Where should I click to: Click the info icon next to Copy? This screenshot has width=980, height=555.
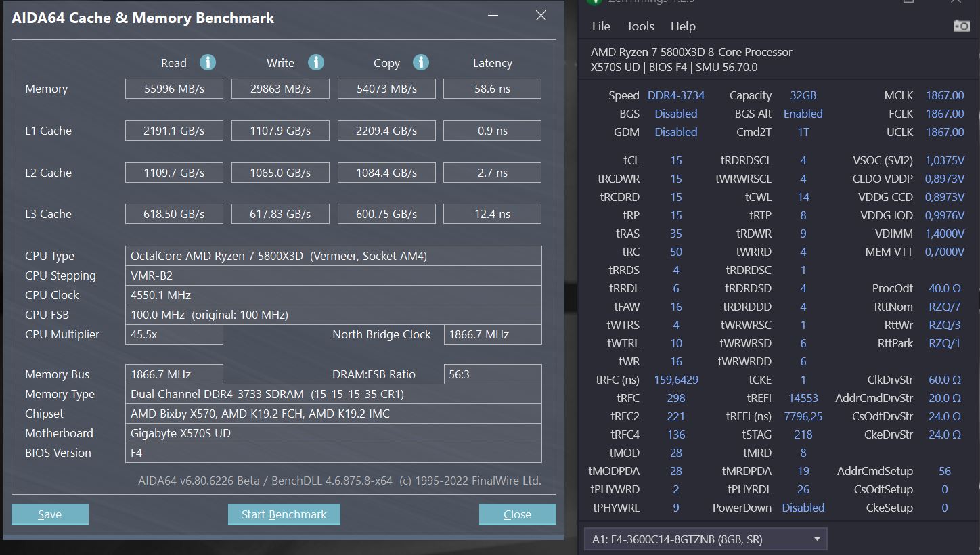(x=421, y=63)
